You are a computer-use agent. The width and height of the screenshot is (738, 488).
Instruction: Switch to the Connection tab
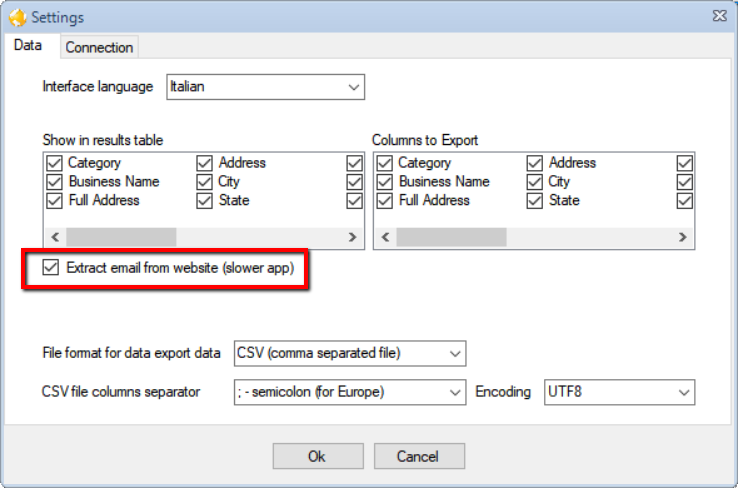click(99, 47)
